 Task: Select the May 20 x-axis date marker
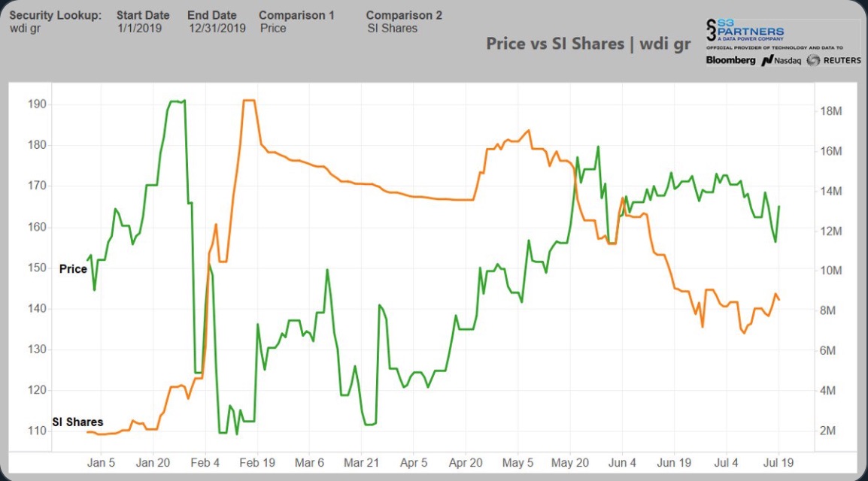click(x=570, y=463)
